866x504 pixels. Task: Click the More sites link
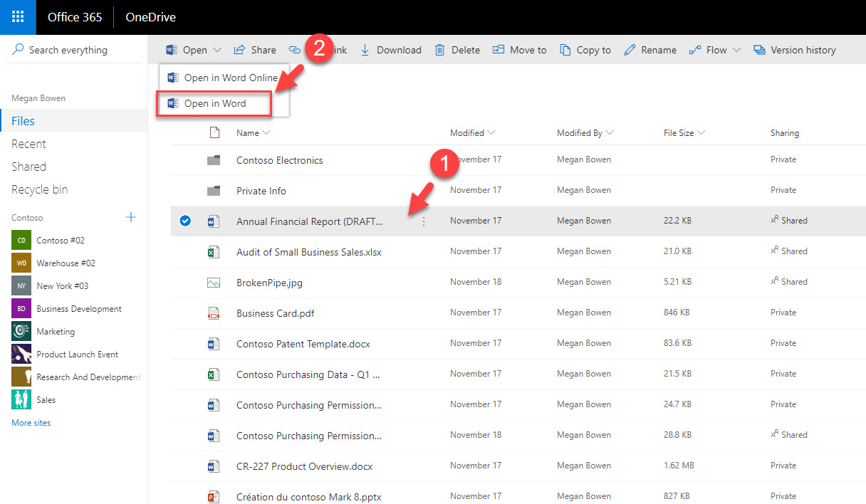pyautogui.click(x=31, y=423)
